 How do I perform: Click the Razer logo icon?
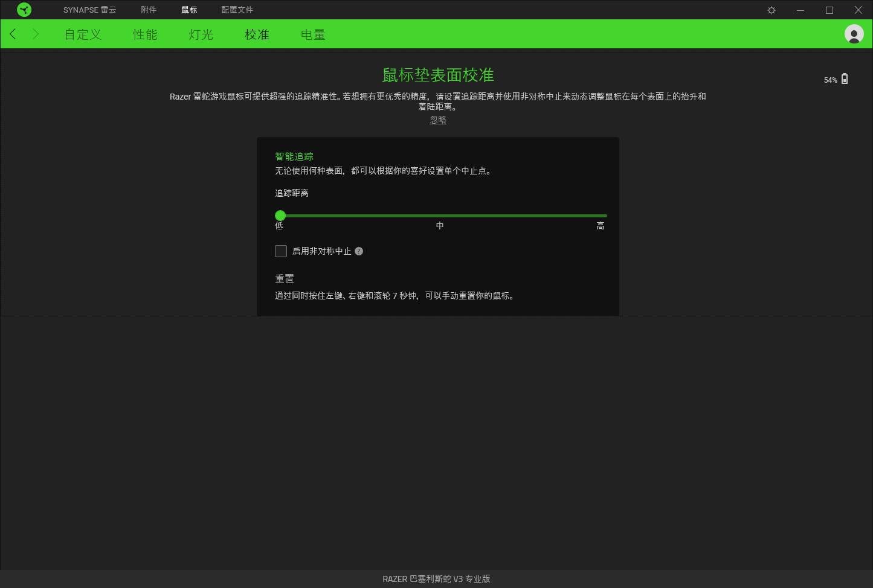24,10
